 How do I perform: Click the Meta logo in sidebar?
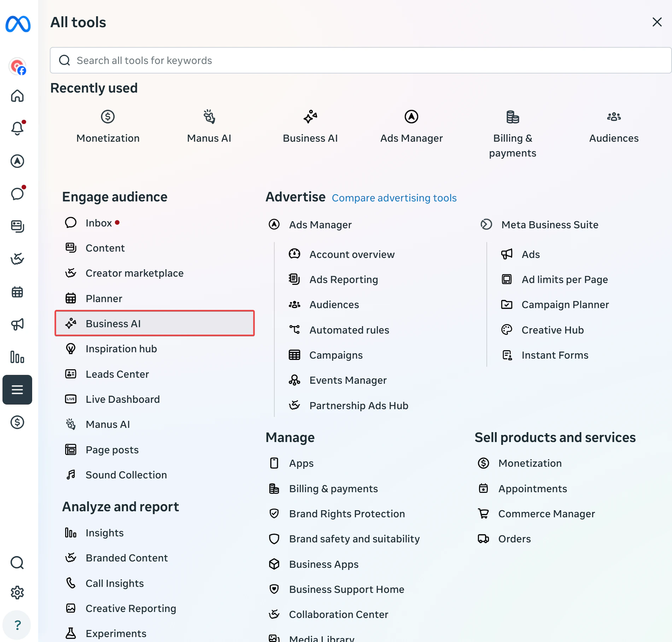click(18, 24)
